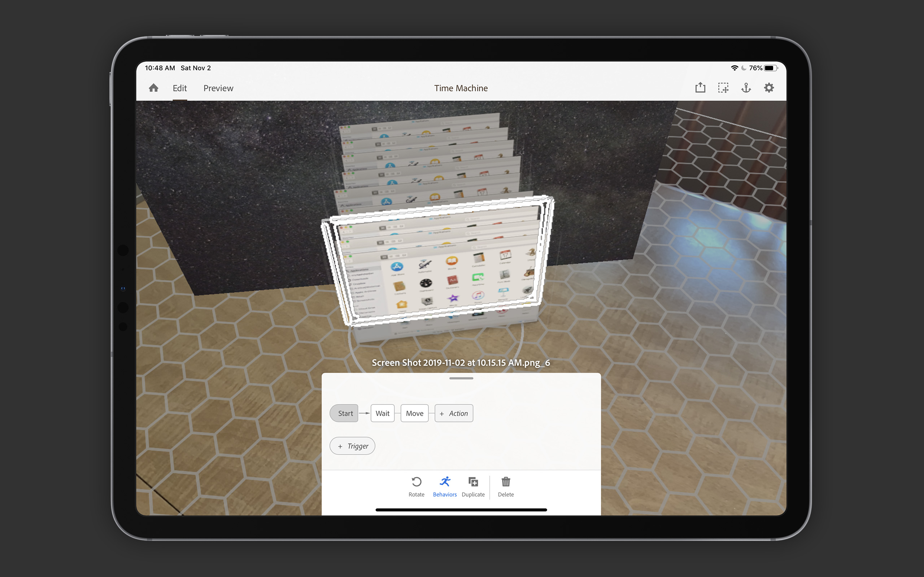Collapse the behaviors panel via its drag handle

tap(461, 378)
